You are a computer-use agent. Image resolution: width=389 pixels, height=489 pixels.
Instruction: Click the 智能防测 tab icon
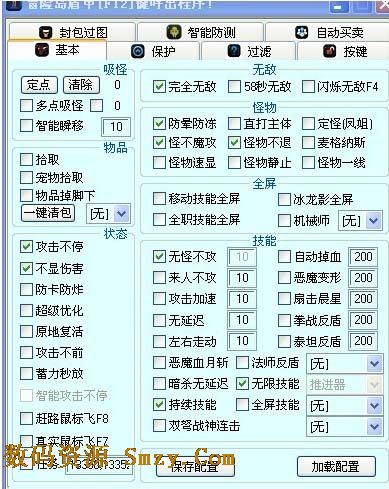click(x=174, y=32)
